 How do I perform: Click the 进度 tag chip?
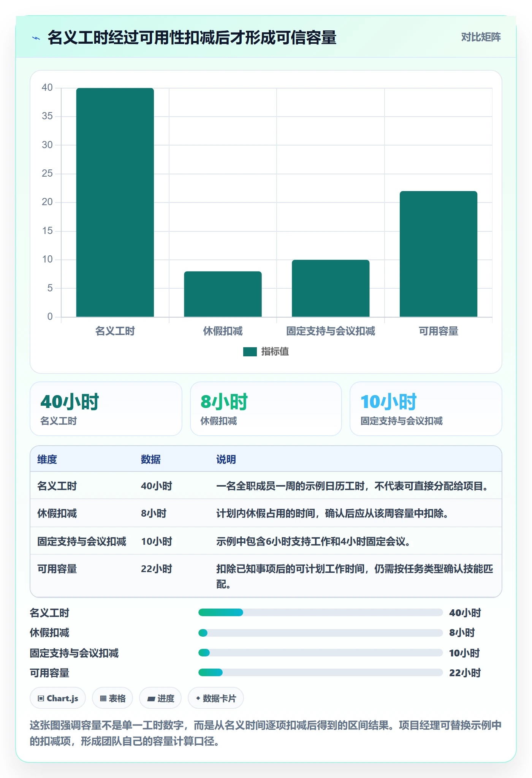[x=160, y=698]
